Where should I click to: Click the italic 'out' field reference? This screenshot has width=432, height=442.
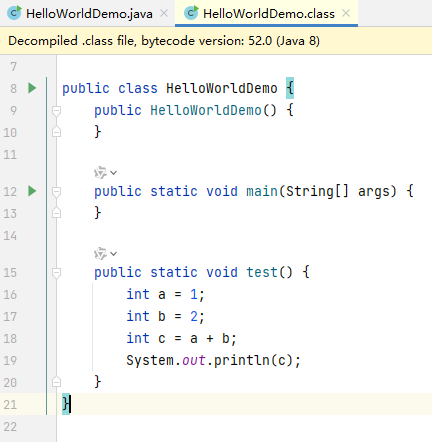tap(194, 361)
